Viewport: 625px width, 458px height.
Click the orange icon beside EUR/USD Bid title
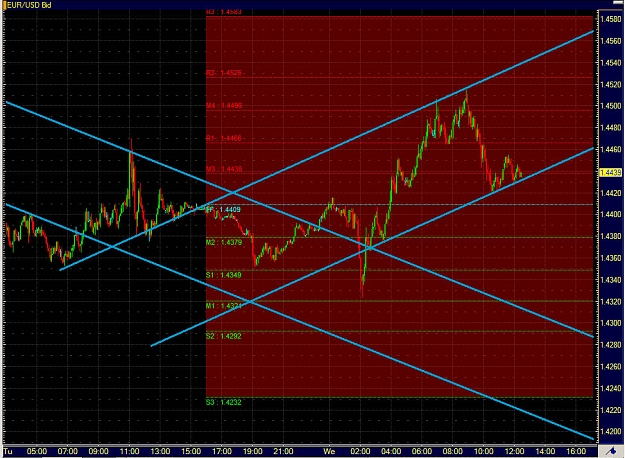click(x=4, y=5)
